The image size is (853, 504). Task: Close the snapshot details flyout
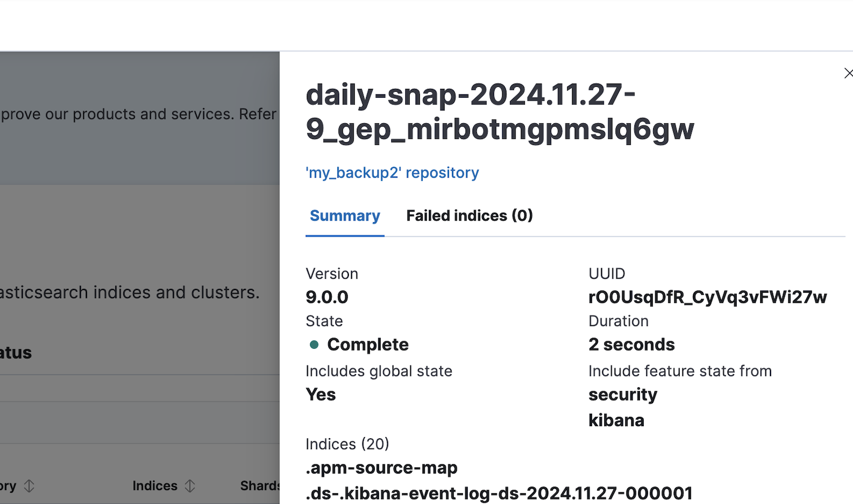(x=848, y=73)
